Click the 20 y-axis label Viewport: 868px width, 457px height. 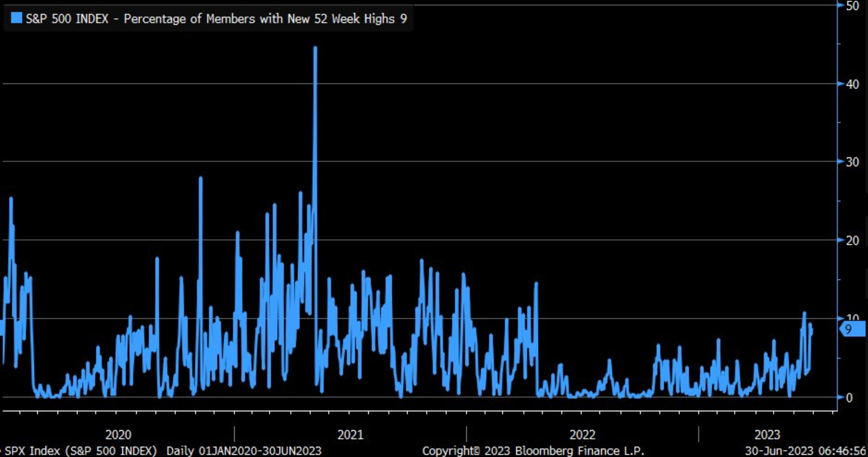[852, 241]
